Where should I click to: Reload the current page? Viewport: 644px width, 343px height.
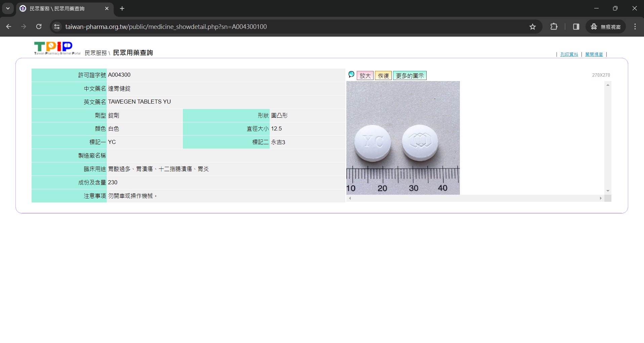39,27
